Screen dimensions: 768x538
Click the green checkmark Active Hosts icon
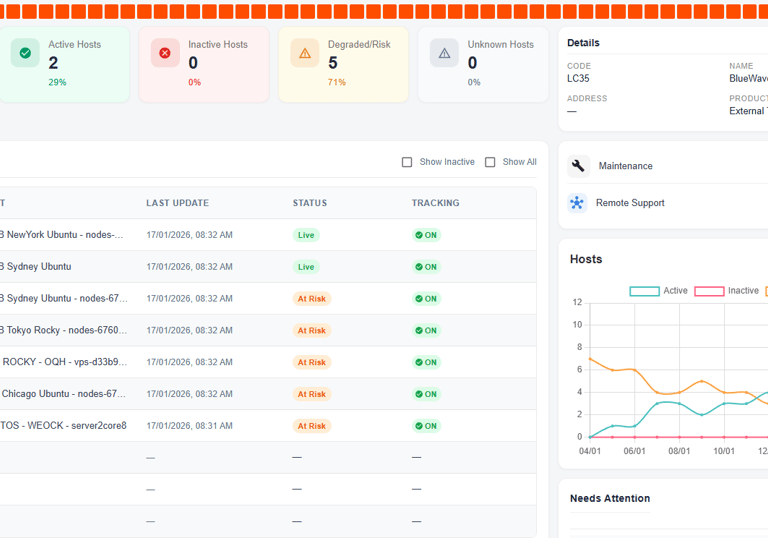[x=25, y=53]
